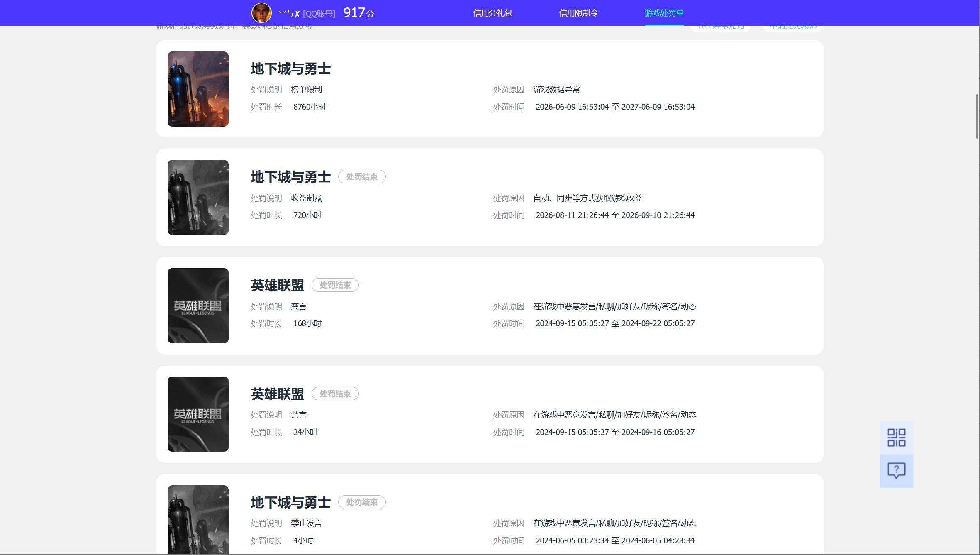Click the 24小时 duration value
Image resolution: width=980 pixels, height=555 pixels.
[305, 432]
